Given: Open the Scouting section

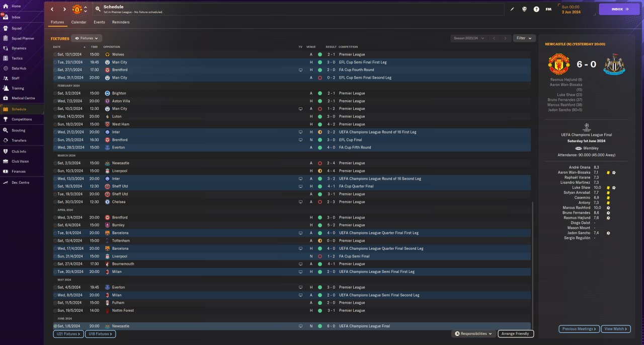Looking at the screenshot, I should point(19,130).
